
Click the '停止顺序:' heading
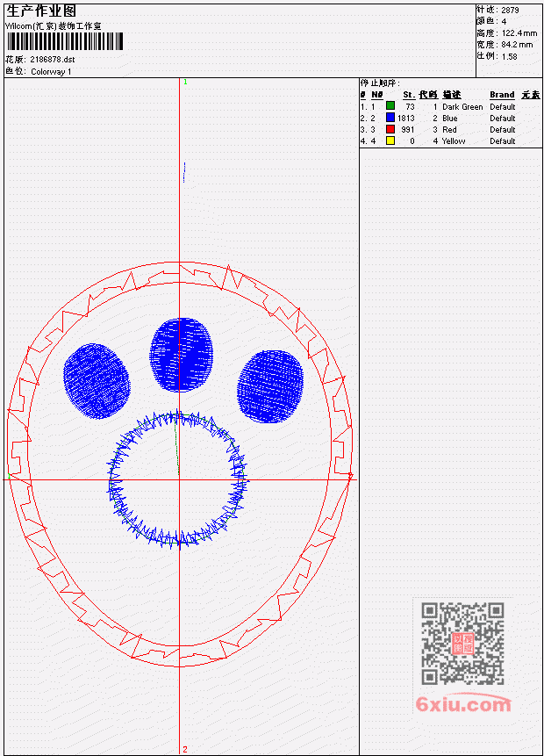tap(380, 83)
